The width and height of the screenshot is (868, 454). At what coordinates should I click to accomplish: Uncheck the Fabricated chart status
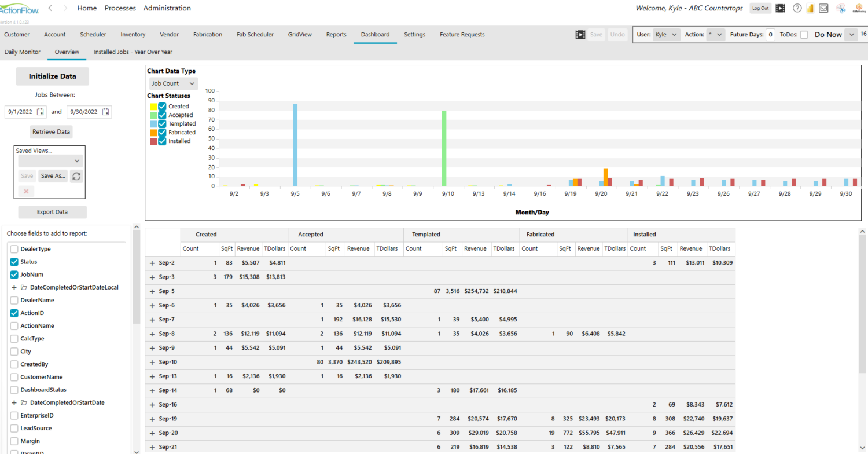tap(161, 132)
